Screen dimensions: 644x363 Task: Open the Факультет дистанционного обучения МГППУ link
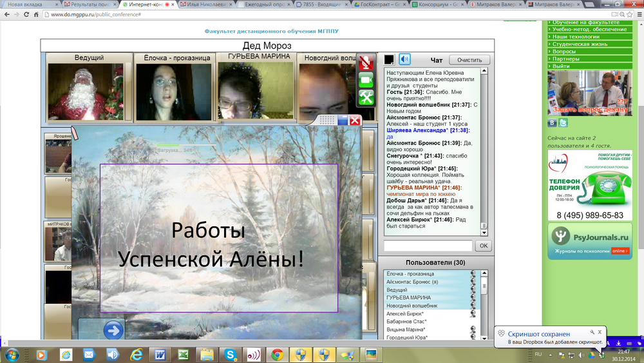tap(272, 31)
